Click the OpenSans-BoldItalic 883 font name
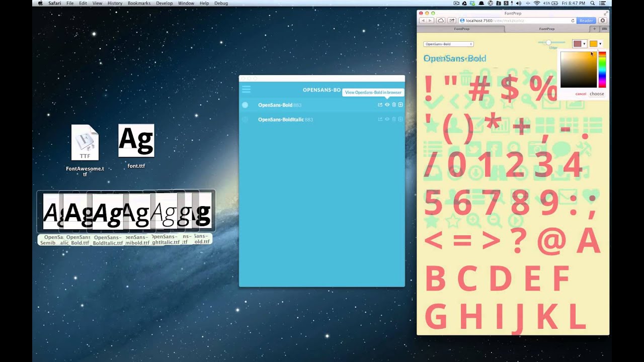 [285, 120]
